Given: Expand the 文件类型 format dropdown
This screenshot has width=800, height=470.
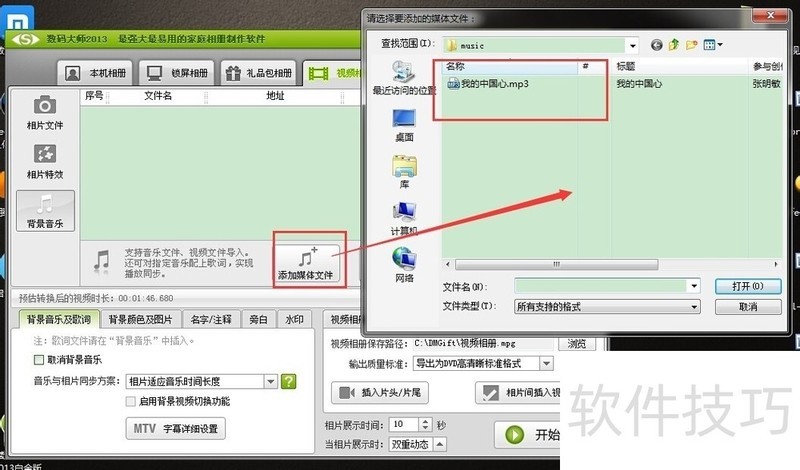Looking at the screenshot, I should (694, 307).
